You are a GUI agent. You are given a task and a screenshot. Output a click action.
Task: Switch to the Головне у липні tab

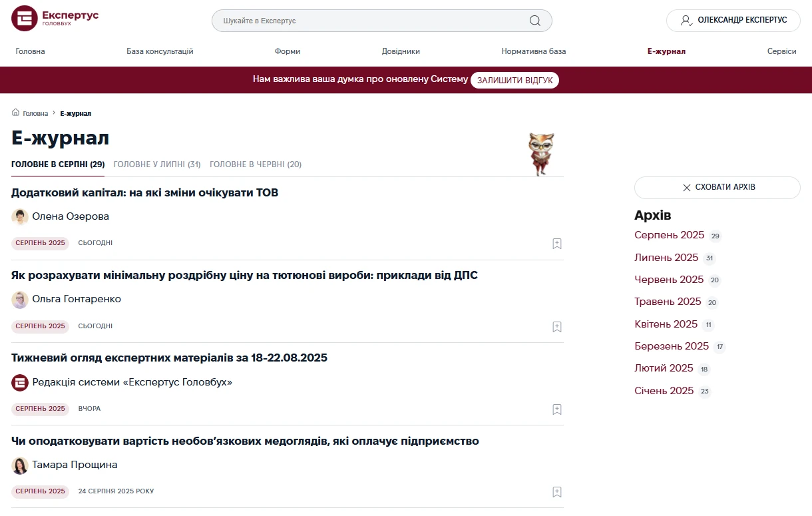[x=157, y=164]
